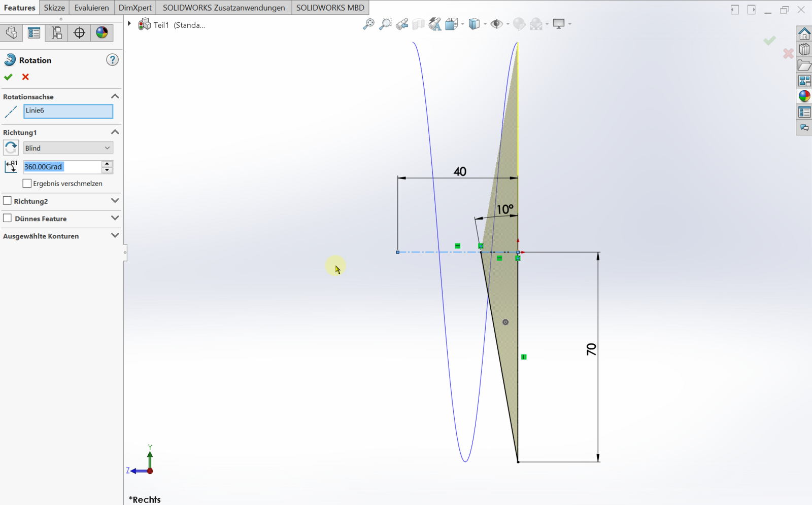Open the Blind end-condition dropdown
The image size is (812, 505).
tap(68, 148)
